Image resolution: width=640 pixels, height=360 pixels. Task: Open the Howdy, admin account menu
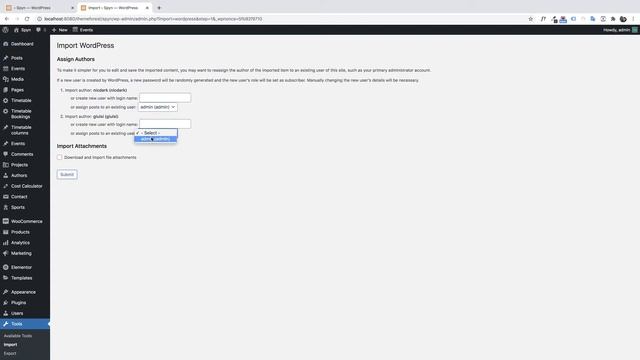pyautogui.click(x=620, y=30)
